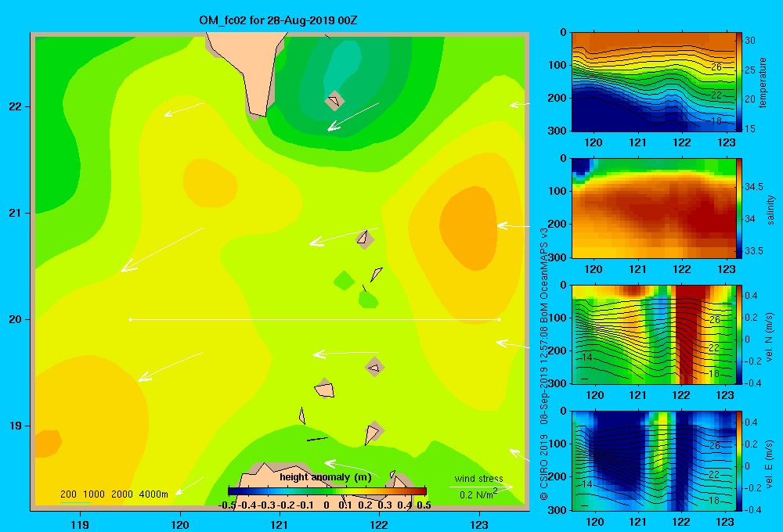Click the western endpoint of the transect line
The width and height of the screenshot is (783, 532).
click(x=130, y=319)
